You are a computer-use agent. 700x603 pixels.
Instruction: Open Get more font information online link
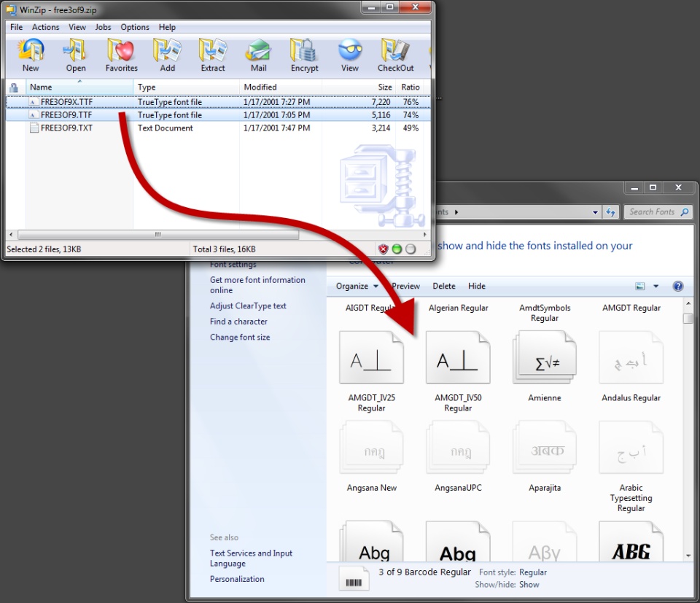point(257,285)
